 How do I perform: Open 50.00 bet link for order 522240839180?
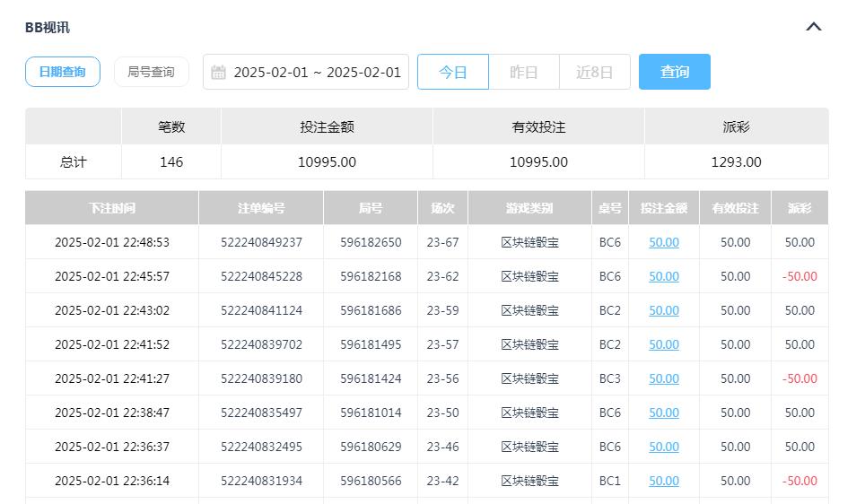click(663, 378)
